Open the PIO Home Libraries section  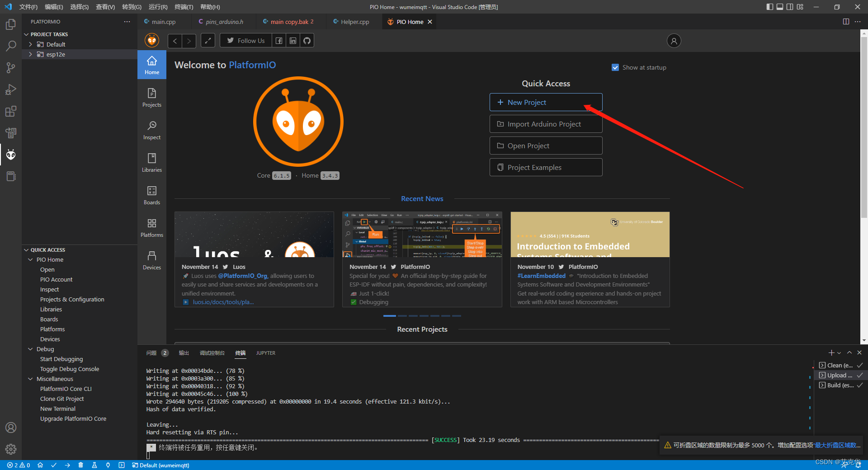click(x=152, y=162)
